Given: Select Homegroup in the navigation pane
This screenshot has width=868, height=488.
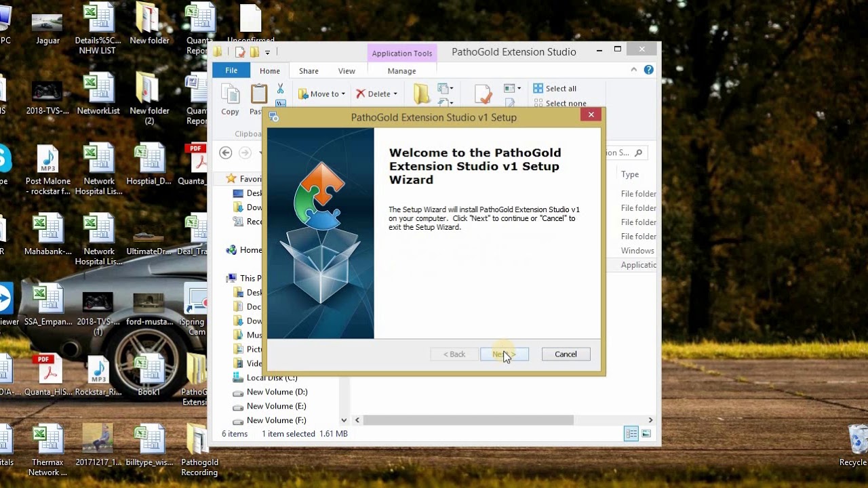Looking at the screenshot, I should [244, 249].
